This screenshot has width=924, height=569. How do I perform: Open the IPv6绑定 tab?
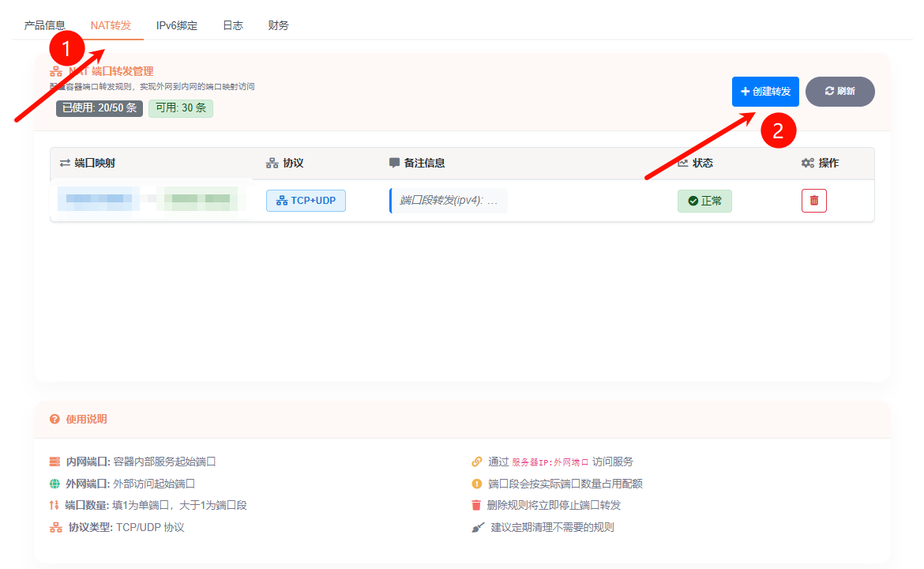177,25
